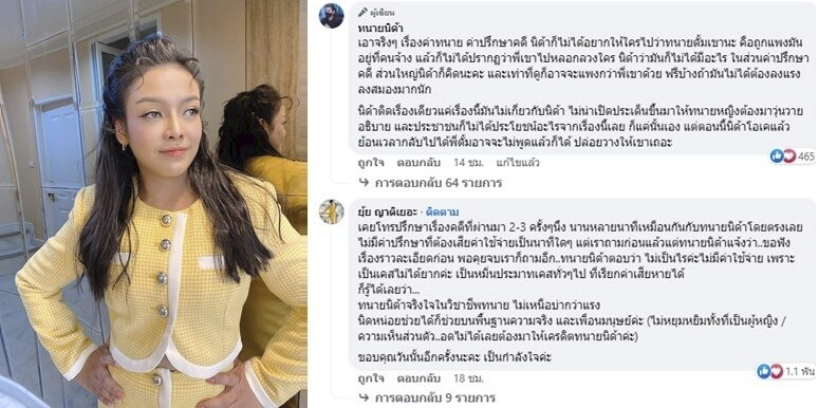The height and width of the screenshot is (420, 816).
Task: Follow the second commenter via ติดตาม
Action: point(442,212)
